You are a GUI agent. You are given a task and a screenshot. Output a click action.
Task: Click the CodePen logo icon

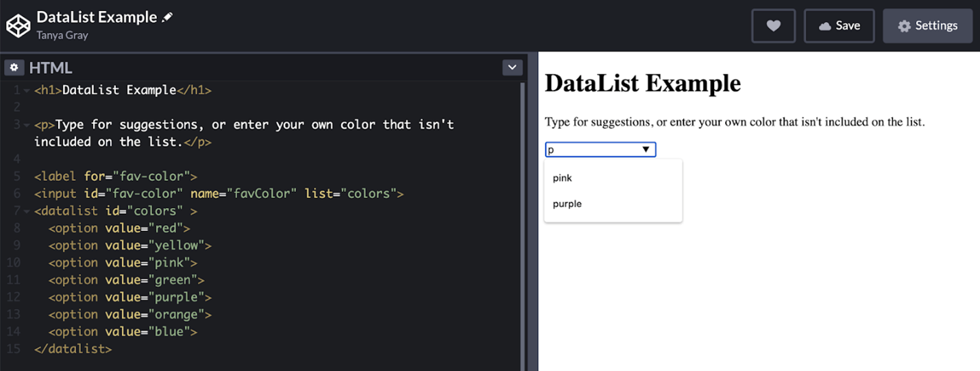pos(19,26)
